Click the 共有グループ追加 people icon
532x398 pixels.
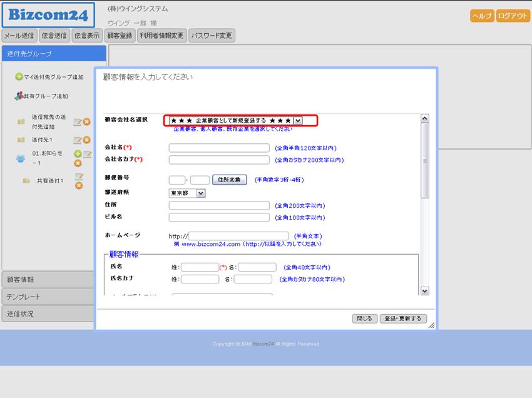(x=19, y=96)
